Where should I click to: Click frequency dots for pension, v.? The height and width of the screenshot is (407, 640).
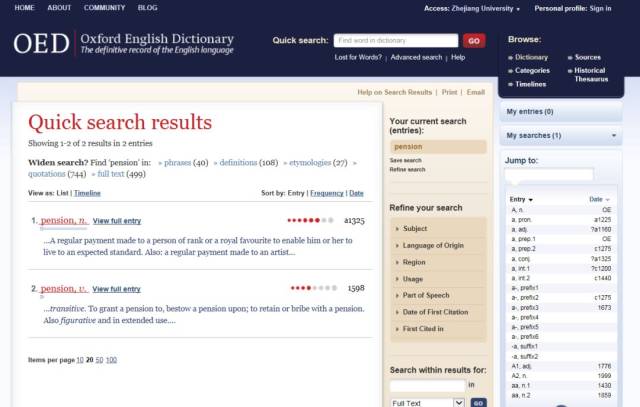coord(313,288)
